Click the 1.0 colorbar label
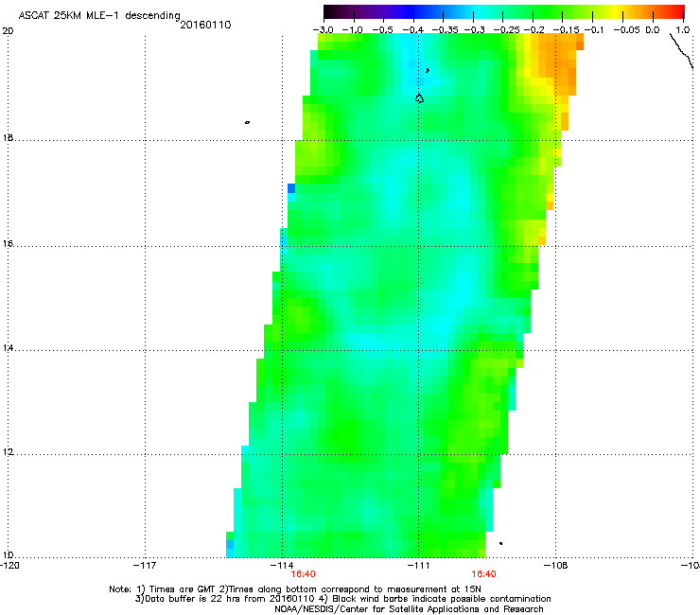The image size is (700, 615). point(683,29)
